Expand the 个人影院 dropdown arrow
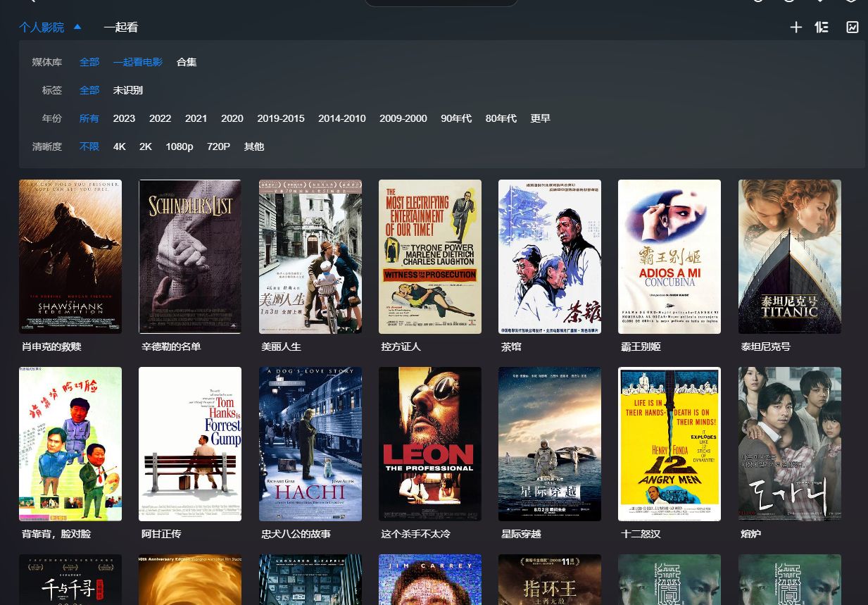The width and height of the screenshot is (868, 605). 77,27
